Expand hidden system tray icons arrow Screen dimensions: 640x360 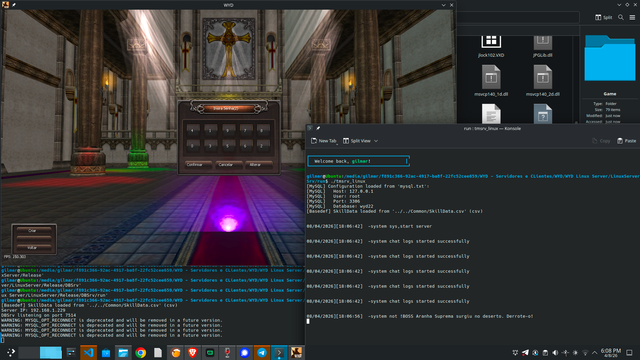tap(595, 353)
